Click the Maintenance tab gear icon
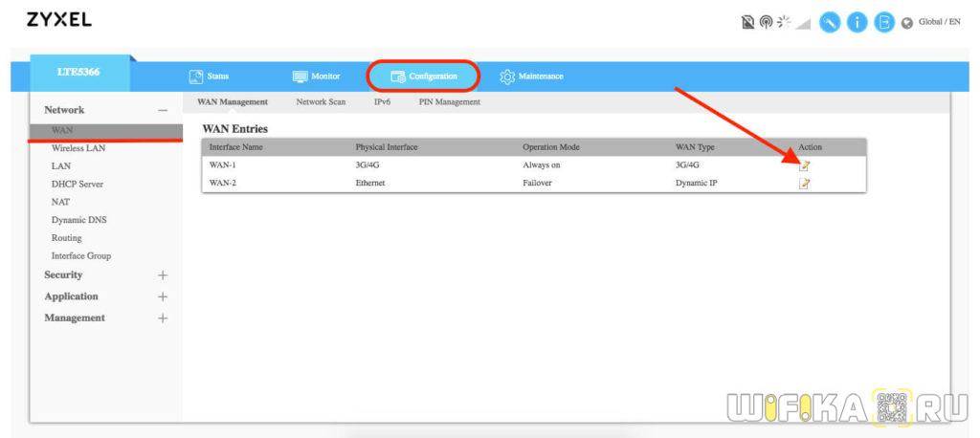Viewport: 980px width, 438px height. pyautogui.click(x=507, y=77)
